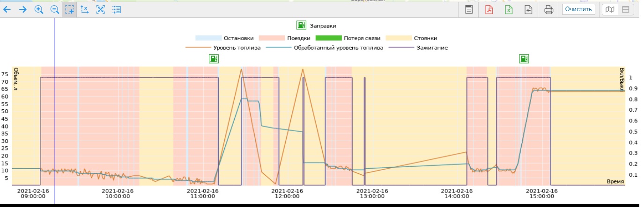The image size is (644, 207).
Task: Click the import file icon
Action: [528, 9]
